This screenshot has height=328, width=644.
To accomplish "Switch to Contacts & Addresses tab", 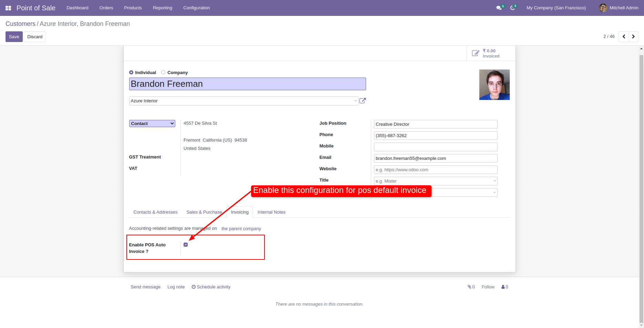I will click(x=155, y=212).
